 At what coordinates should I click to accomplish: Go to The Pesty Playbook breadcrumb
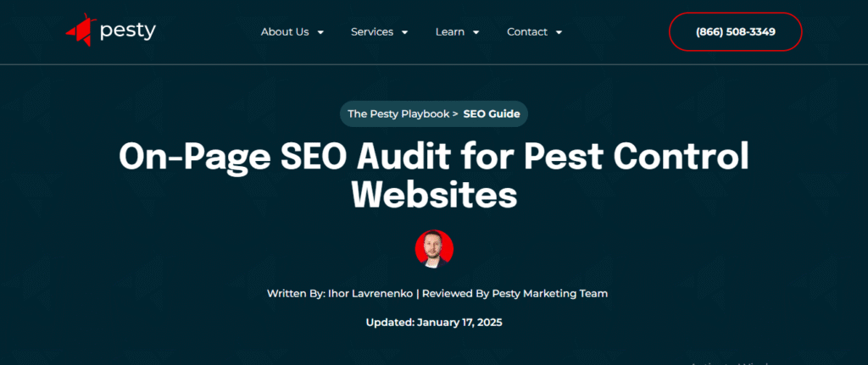point(398,114)
